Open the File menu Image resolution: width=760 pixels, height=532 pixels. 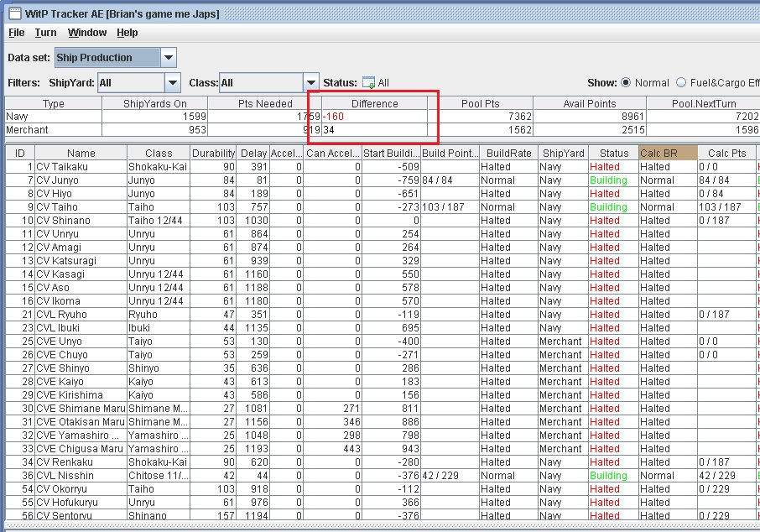pyautogui.click(x=17, y=33)
